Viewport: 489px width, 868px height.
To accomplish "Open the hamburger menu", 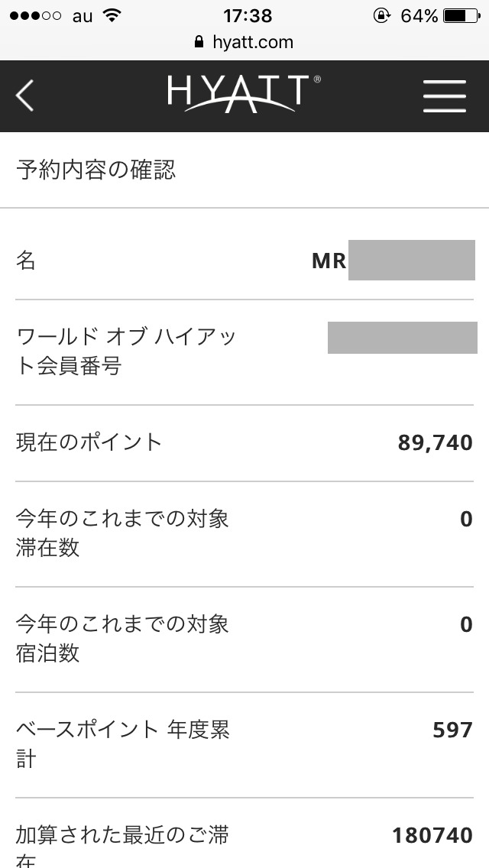I will [x=445, y=96].
